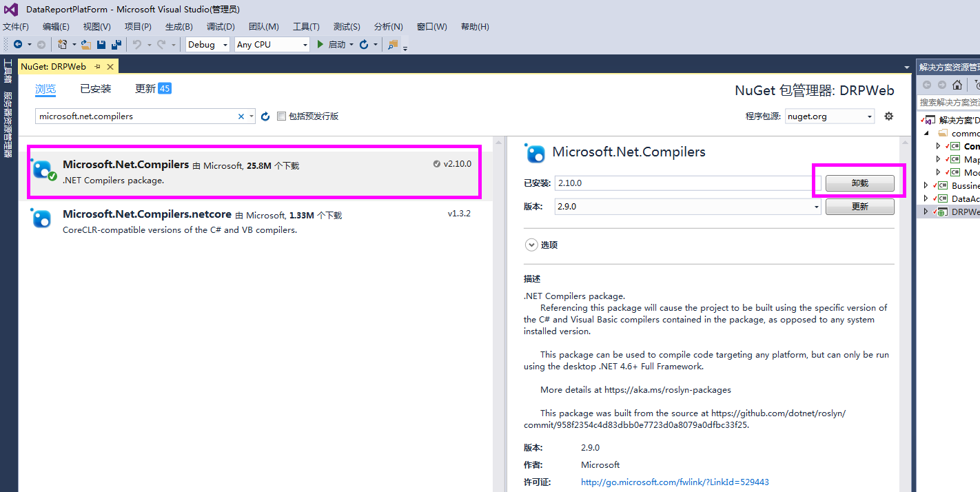Clear the package search box text
Screen dimensions: 980x492
click(x=241, y=116)
